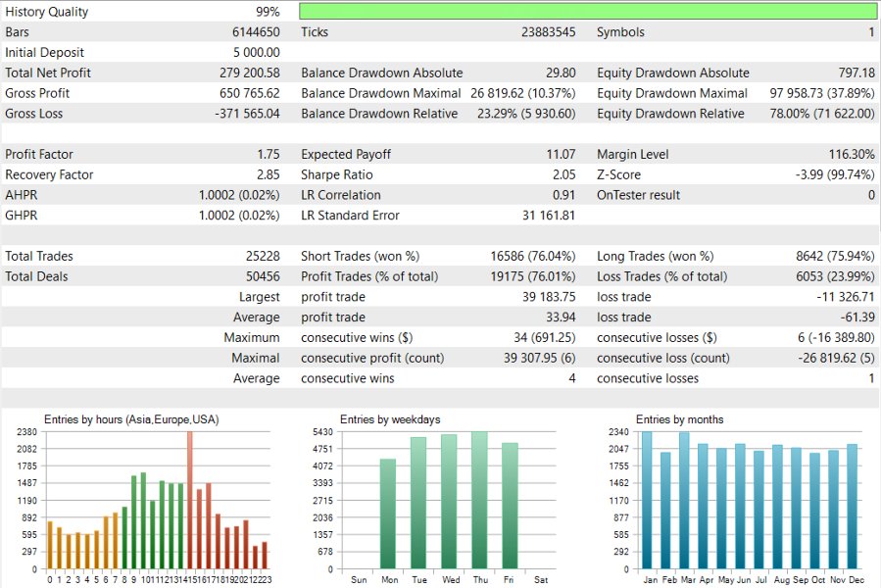Click average loss trade value -61.39
Viewport: 881px width, 588px height.
(857, 318)
